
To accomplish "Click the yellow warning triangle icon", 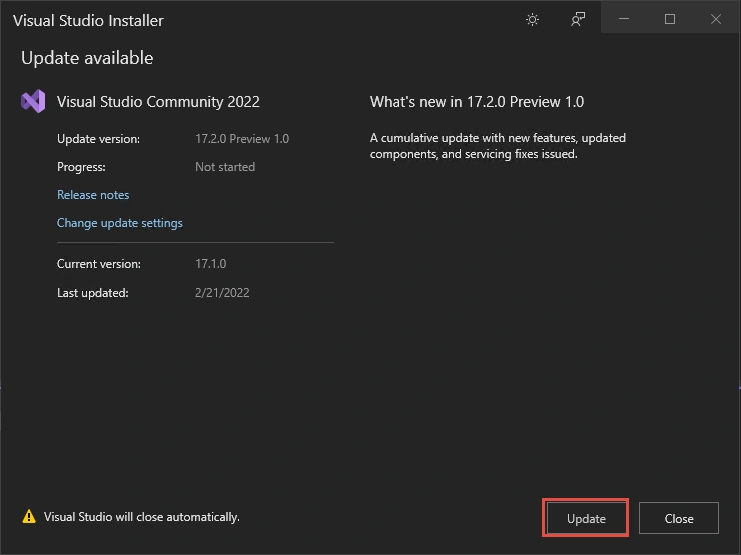I will coord(29,516).
